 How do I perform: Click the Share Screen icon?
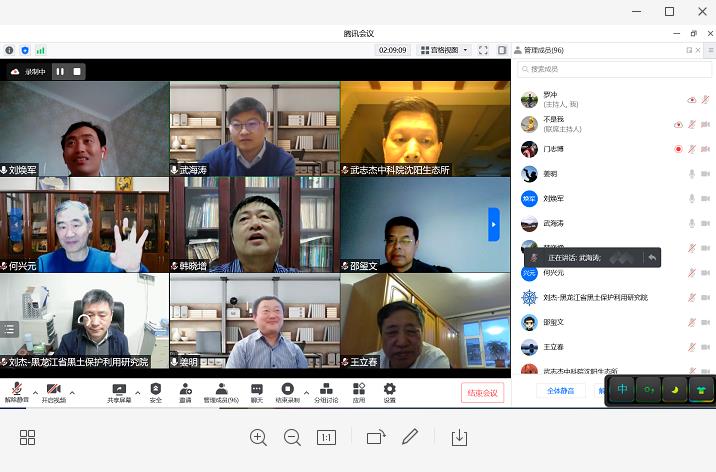(119, 389)
